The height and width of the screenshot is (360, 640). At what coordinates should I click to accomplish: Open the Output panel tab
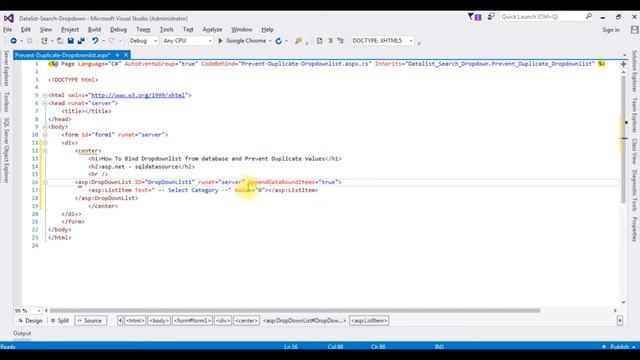coord(22,333)
